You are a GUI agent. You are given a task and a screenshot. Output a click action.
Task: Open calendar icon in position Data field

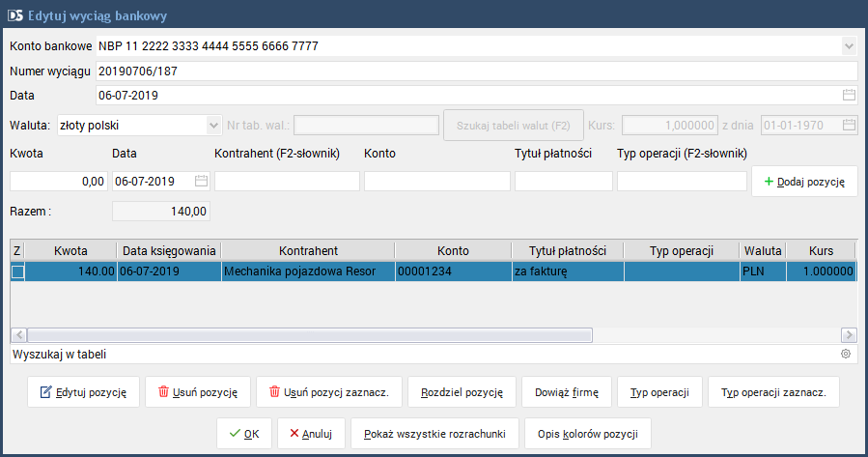[x=201, y=181]
